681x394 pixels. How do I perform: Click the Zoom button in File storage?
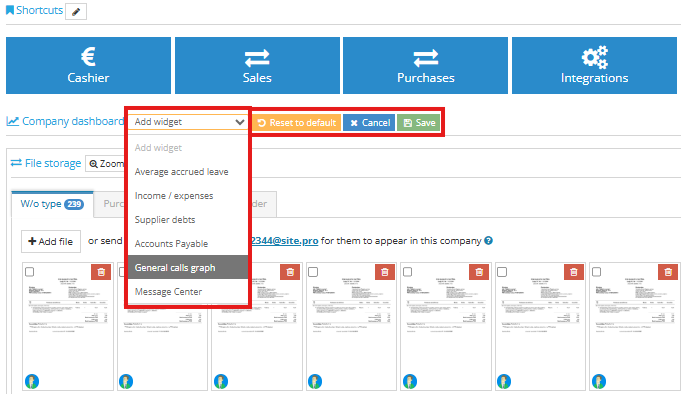pyautogui.click(x=105, y=164)
